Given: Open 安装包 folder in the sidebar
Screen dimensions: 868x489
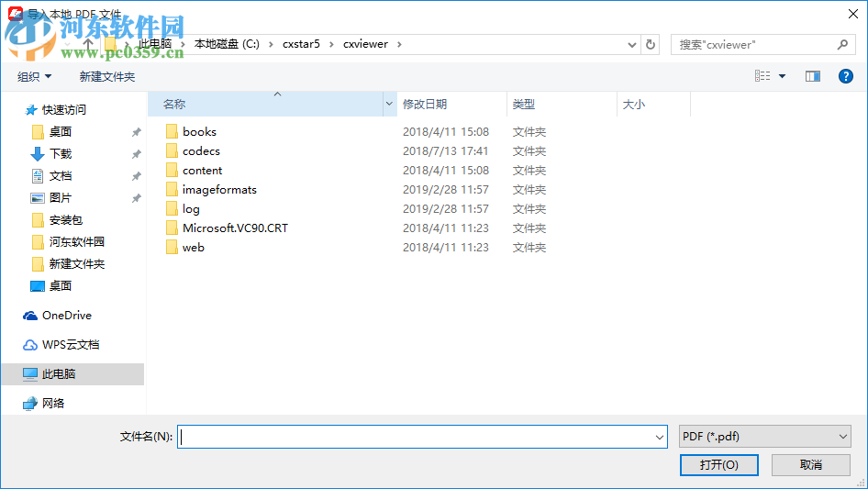Looking at the screenshot, I should tap(65, 220).
